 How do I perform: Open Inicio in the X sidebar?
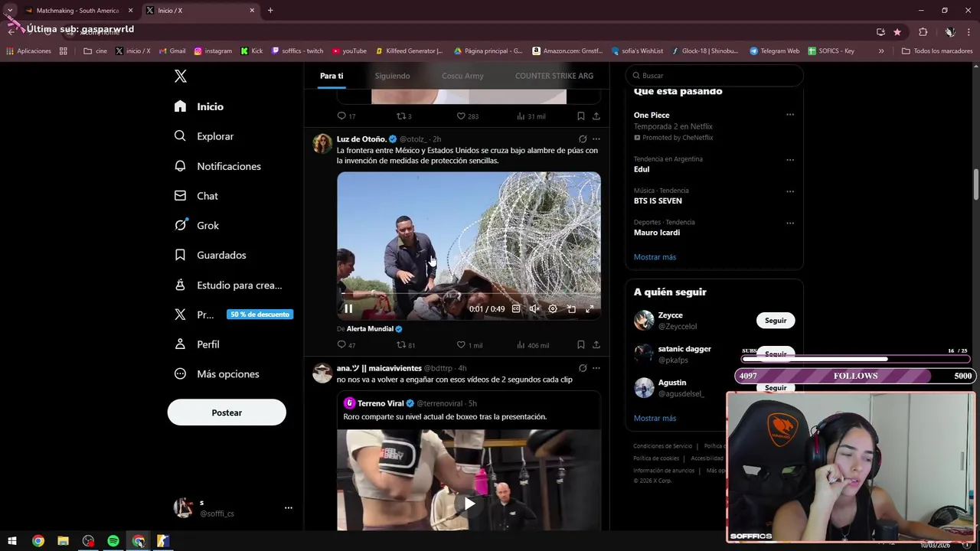click(x=199, y=106)
